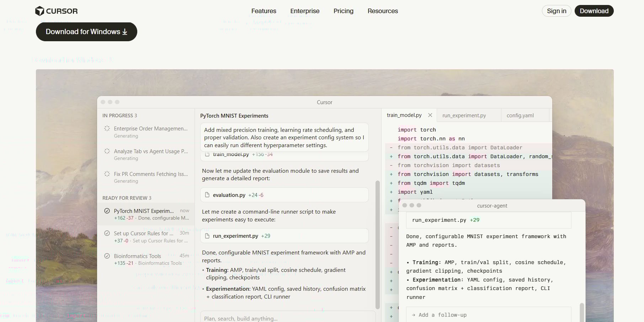Click the '+162 -37' diff stats
Image resolution: width=644 pixels, height=322 pixels.
(x=124, y=218)
